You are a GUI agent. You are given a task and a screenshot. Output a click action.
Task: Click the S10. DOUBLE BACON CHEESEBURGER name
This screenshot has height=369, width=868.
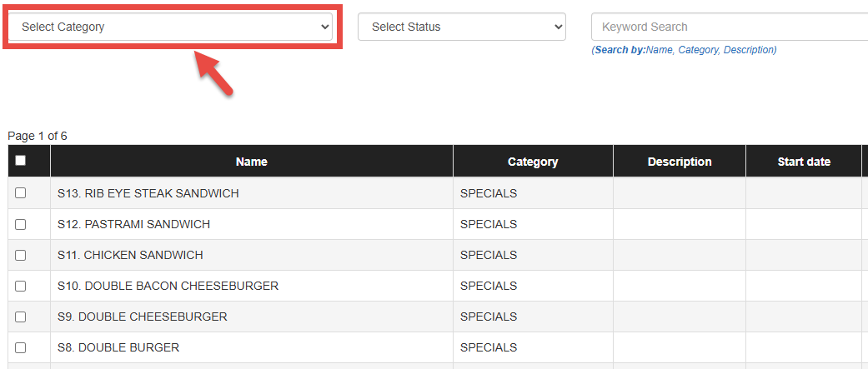point(168,286)
